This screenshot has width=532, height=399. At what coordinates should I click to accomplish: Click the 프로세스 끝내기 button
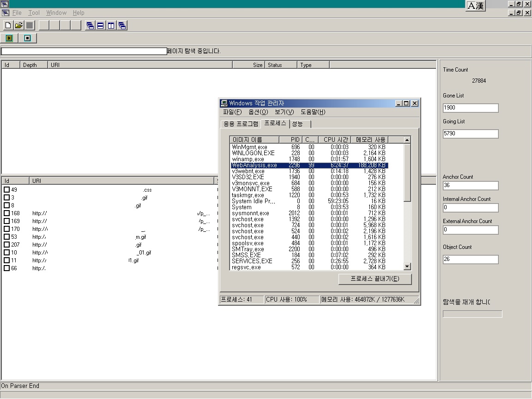[375, 279]
